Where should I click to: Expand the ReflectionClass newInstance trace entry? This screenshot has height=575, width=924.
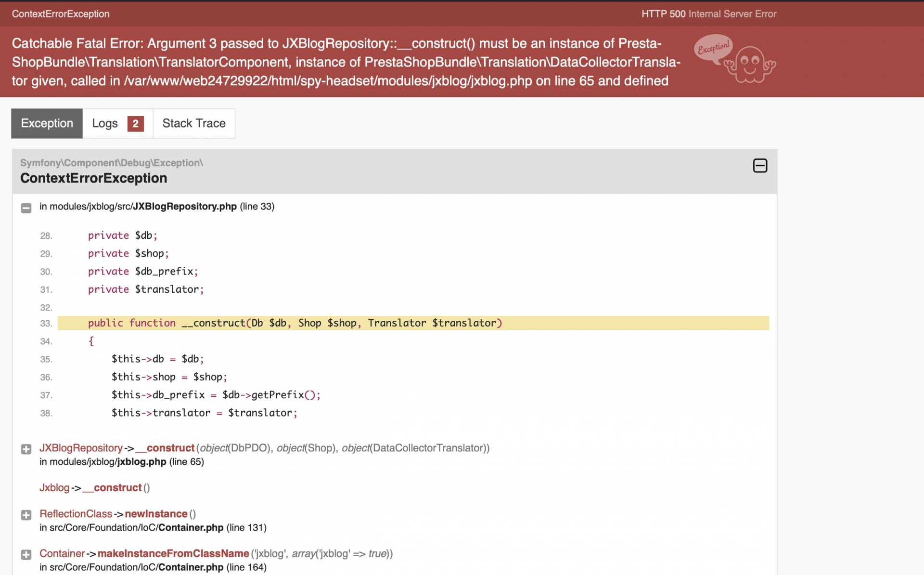point(26,515)
